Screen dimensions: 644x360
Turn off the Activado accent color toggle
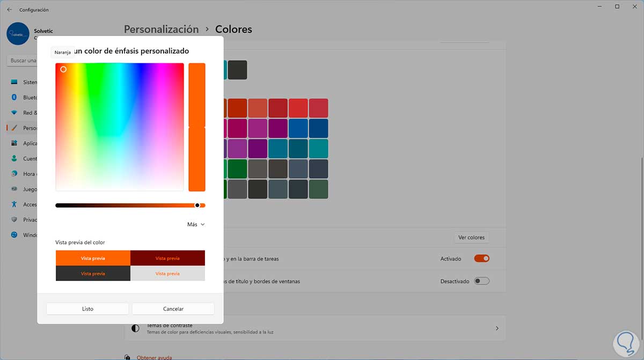pyautogui.click(x=481, y=259)
